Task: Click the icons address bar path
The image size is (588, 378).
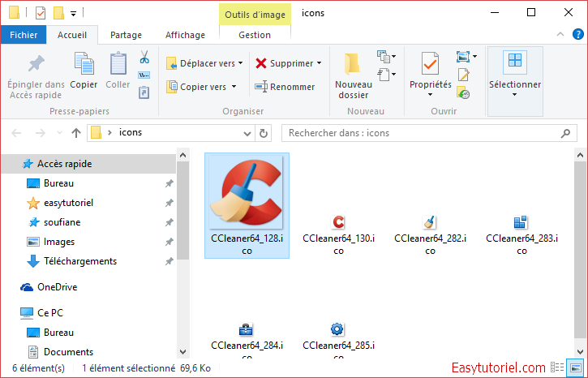Action: (131, 132)
